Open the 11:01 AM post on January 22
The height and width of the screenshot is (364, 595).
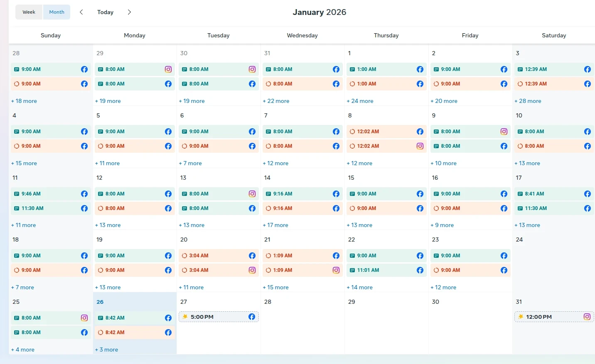(x=380, y=270)
